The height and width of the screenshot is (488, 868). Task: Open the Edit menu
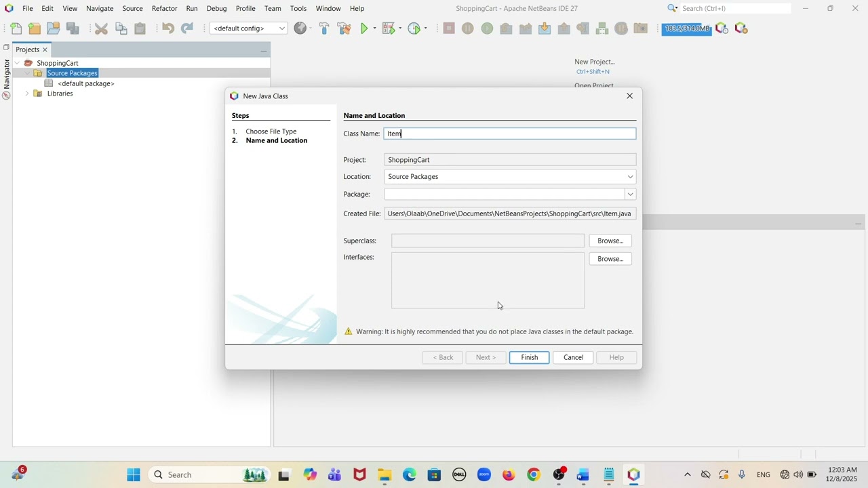click(47, 8)
